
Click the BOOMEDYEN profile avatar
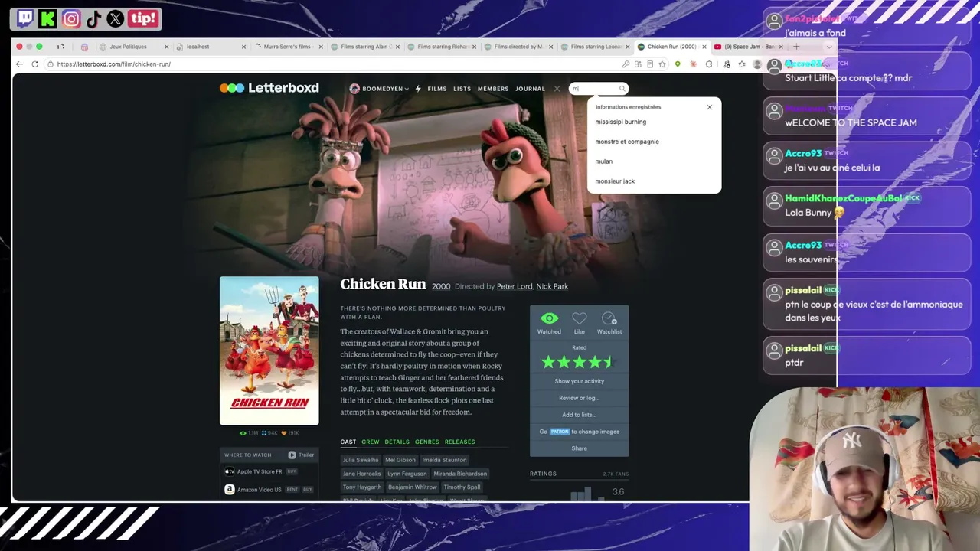click(x=354, y=89)
